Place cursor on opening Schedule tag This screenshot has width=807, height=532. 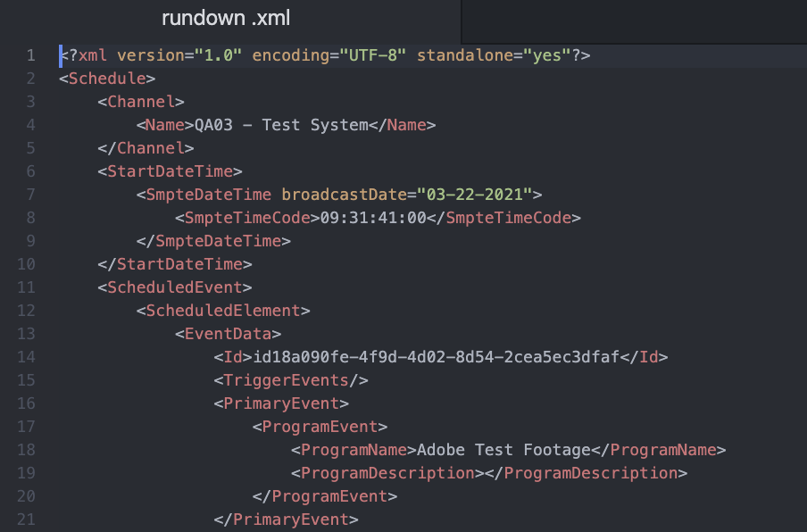tap(107, 79)
